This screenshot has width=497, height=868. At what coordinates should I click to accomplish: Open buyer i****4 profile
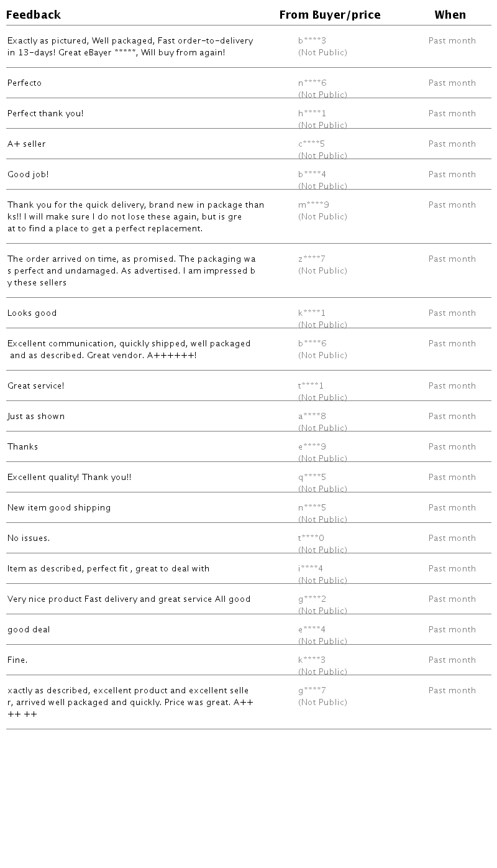tap(311, 569)
